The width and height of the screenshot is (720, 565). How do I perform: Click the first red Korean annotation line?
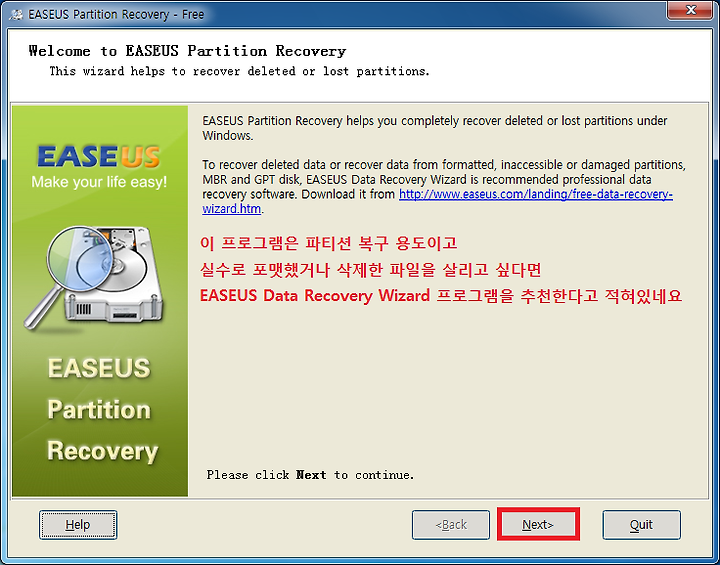tap(329, 243)
